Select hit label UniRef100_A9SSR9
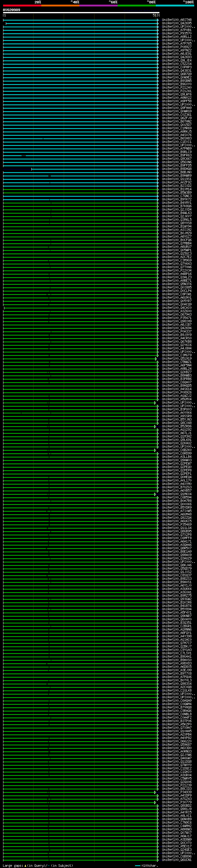 177,416
